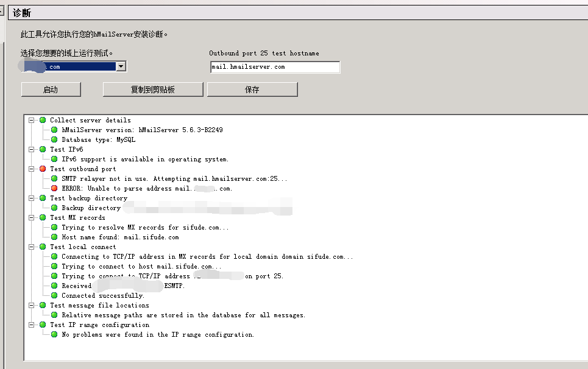
Task: Click the 保存 save button
Action: coord(252,90)
